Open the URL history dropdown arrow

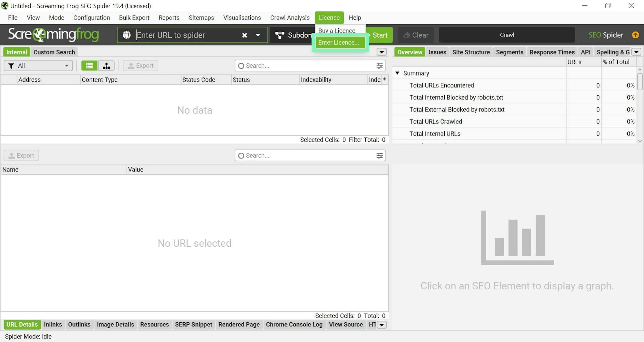[258, 35]
